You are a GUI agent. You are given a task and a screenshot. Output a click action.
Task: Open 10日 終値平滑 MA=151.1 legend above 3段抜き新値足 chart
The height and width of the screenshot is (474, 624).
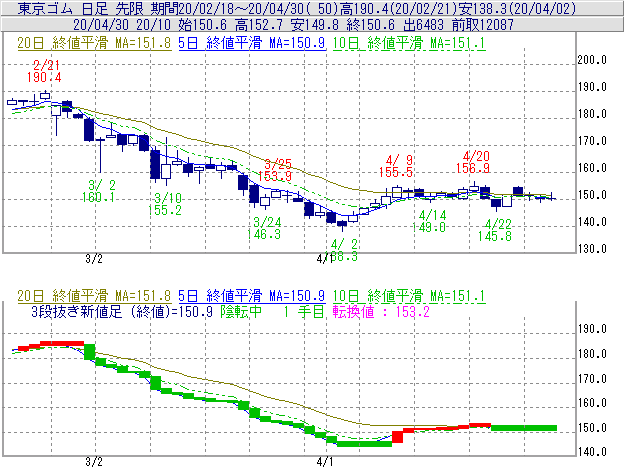coord(409,296)
